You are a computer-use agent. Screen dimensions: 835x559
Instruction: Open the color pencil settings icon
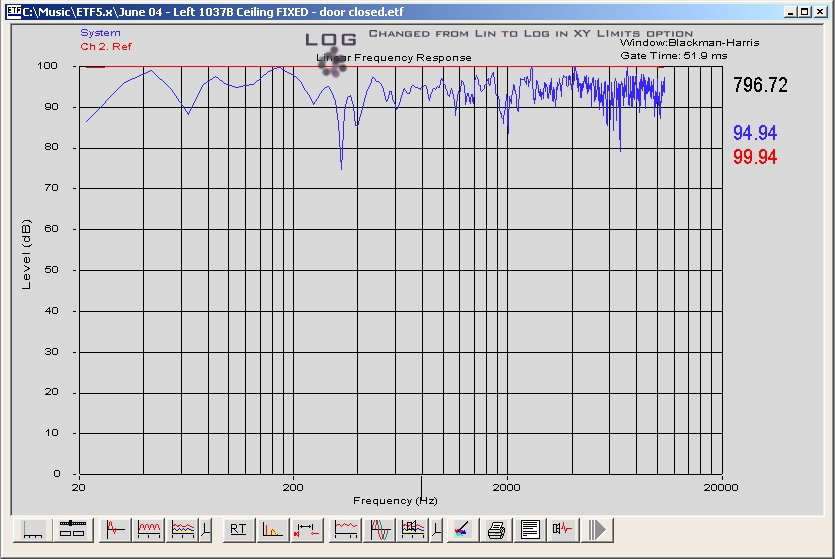(x=461, y=529)
